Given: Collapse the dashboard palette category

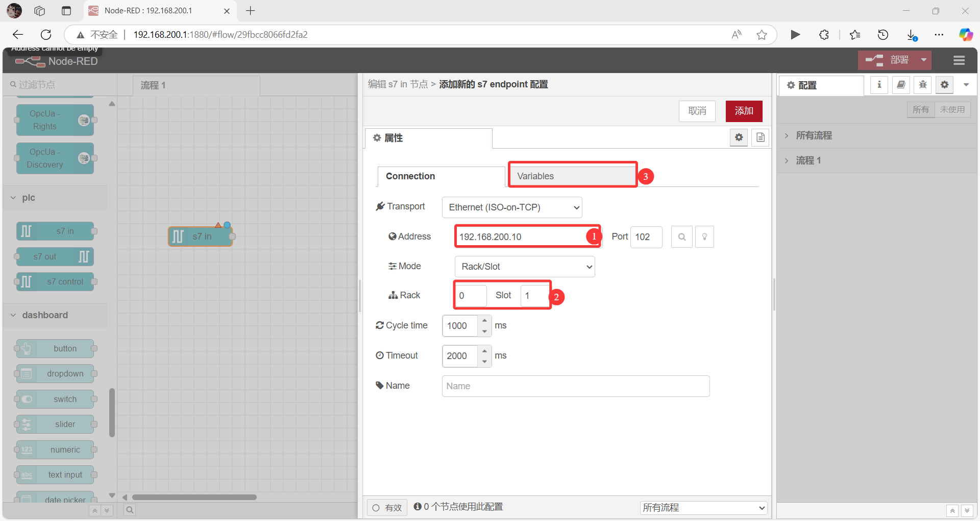Looking at the screenshot, I should [55, 315].
